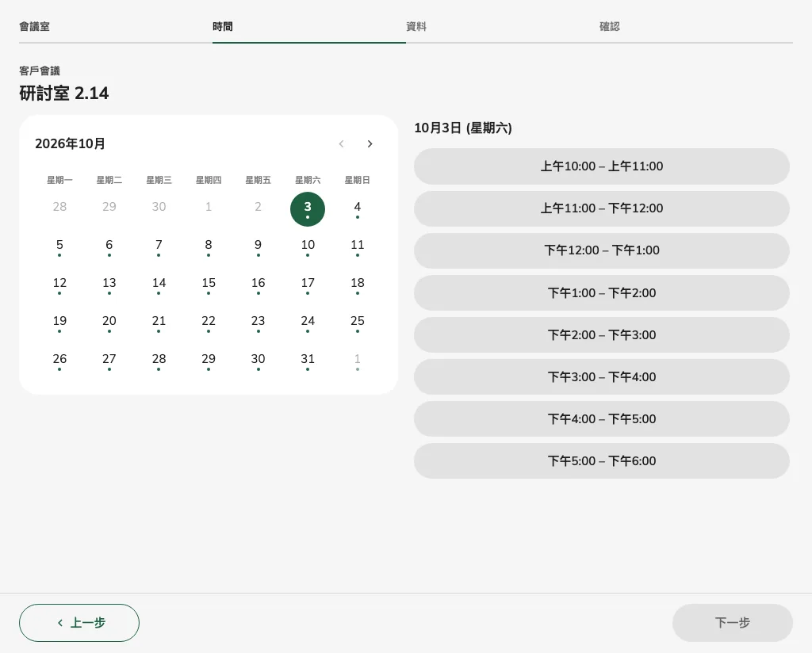Viewport: 812px width, 653px height.
Task: Choose October 23 in calendar
Action: [258, 323]
